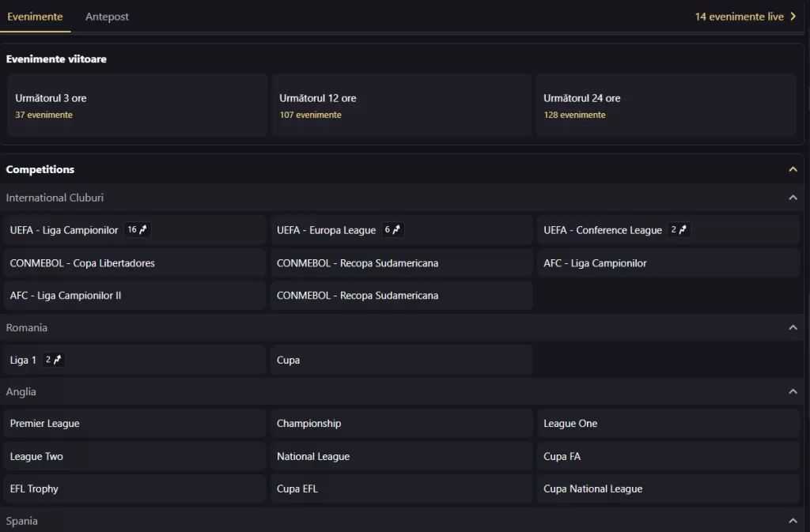Open Cupa National League
810x532 pixels.
pos(668,489)
